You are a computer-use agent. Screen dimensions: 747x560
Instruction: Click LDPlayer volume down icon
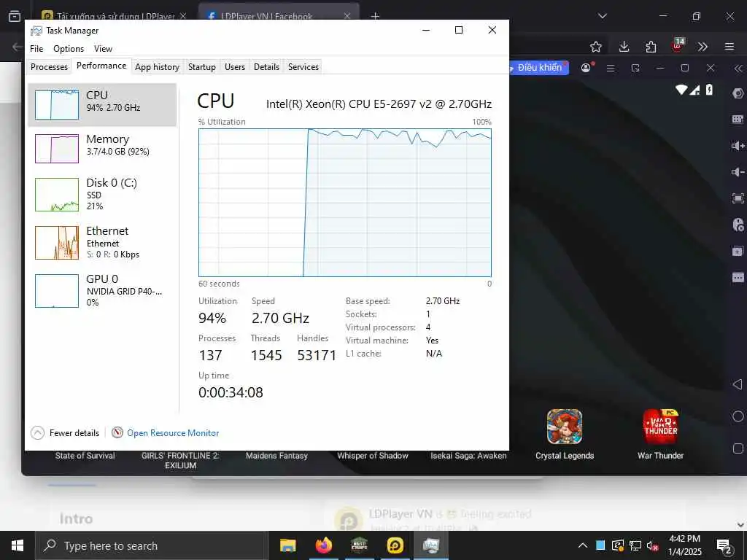coord(738,172)
